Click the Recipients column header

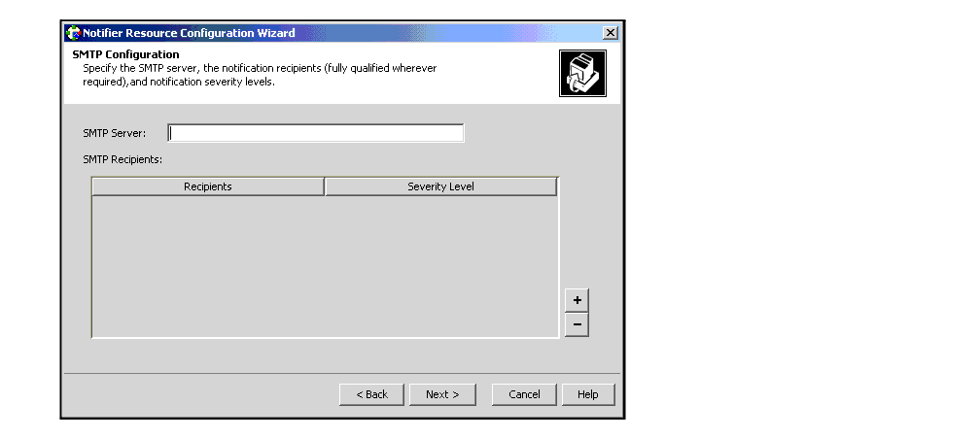(x=208, y=186)
